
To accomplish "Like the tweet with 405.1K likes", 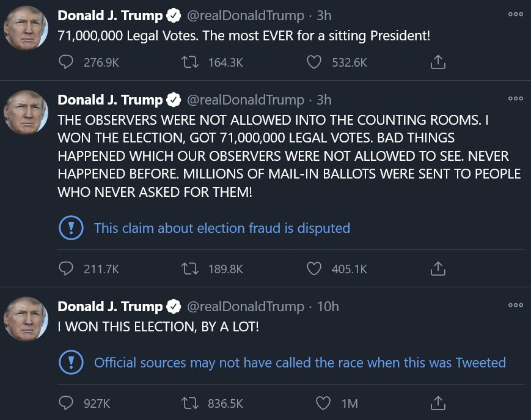I will (x=314, y=268).
